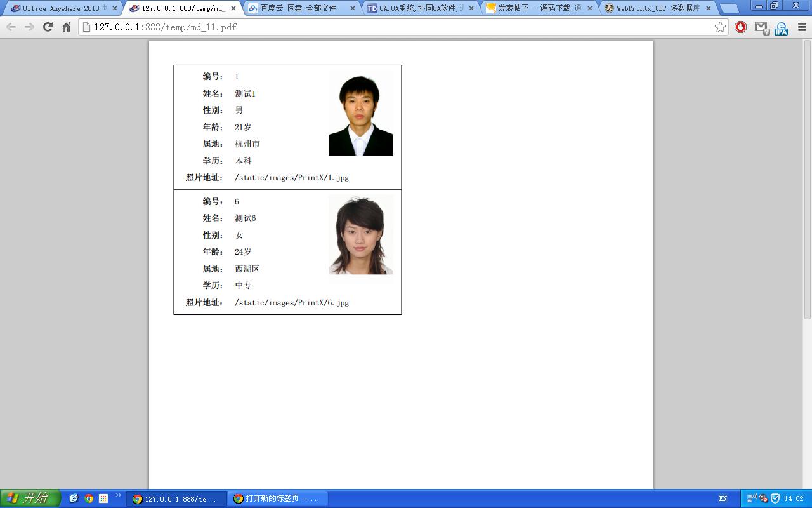The image size is (812, 508).
Task: Click the vertical scrollbar thumb
Action: tap(807, 180)
